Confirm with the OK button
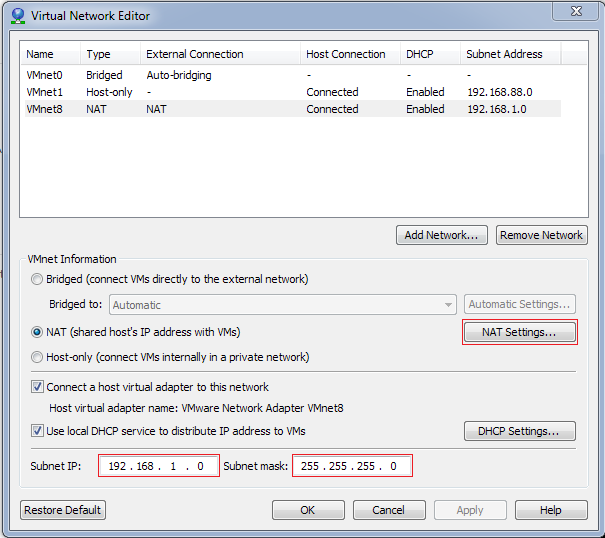 [308, 510]
